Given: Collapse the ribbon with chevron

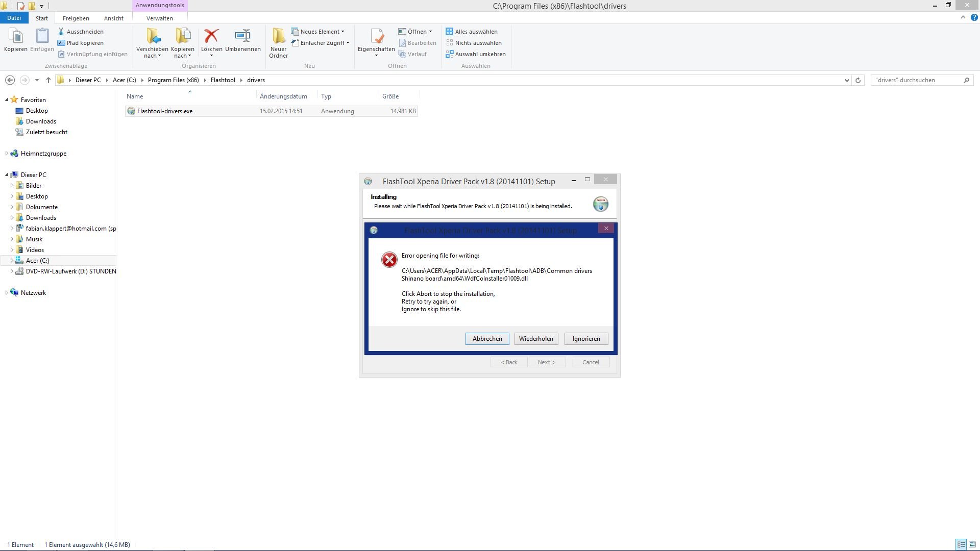Looking at the screenshot, I should click(x=963, y=17).
